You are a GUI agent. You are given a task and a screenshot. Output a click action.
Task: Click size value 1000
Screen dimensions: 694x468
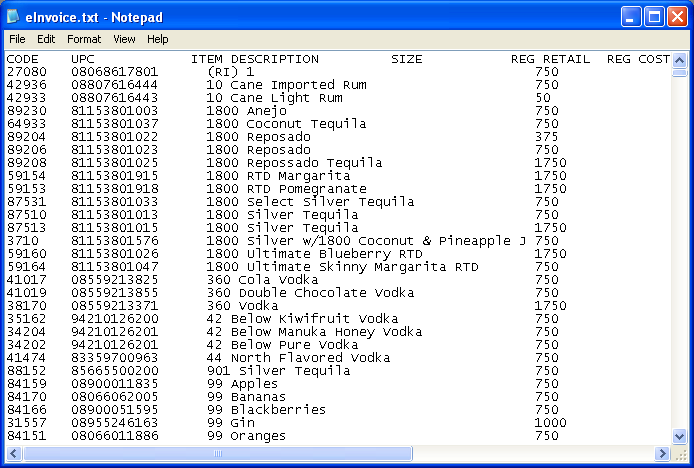point(551,422)
